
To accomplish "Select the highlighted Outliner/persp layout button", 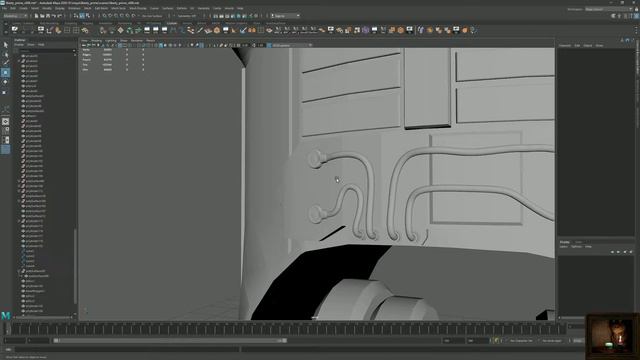I will (x=5, y=149).
